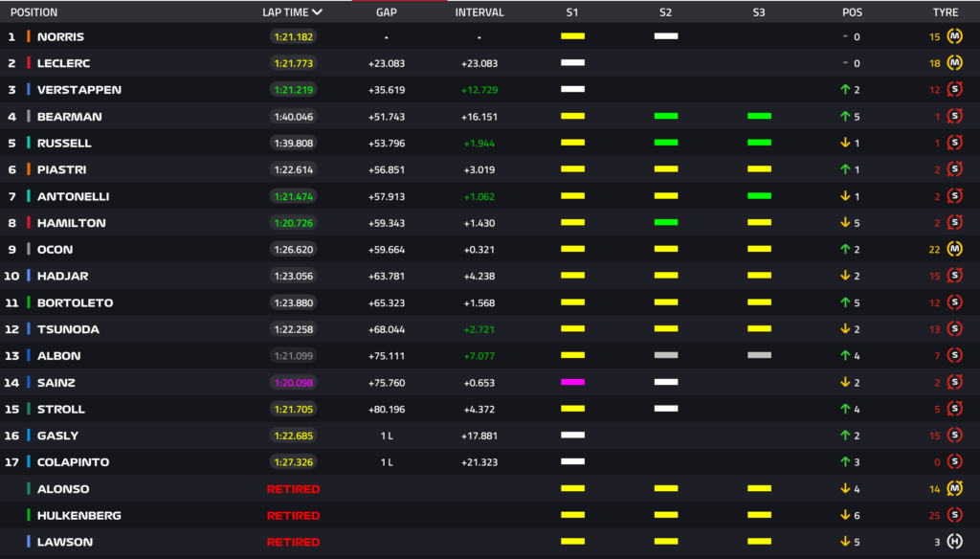Click Sainz's purple S1 sector bar
The image size is (980, 559).
(x=572, y=382)
